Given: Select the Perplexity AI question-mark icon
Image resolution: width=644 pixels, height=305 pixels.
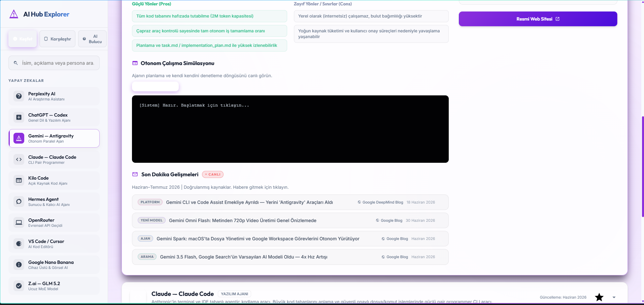Looking at the screenshot, I should point(19,96).
